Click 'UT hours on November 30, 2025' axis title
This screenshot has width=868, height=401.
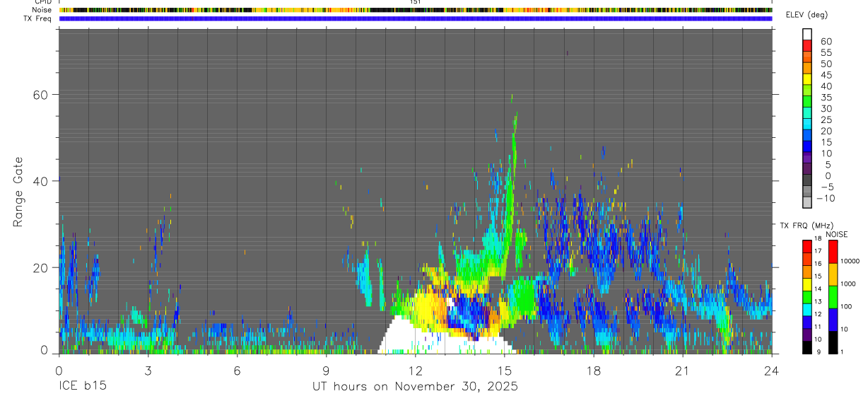(x=415, y=387)
